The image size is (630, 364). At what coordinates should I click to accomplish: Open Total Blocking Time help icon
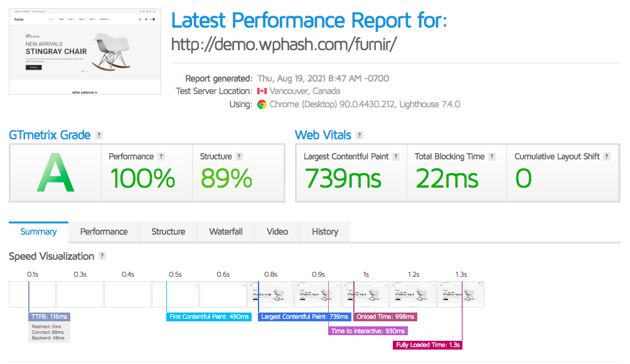pyautogui.click(x=492, y=157)
